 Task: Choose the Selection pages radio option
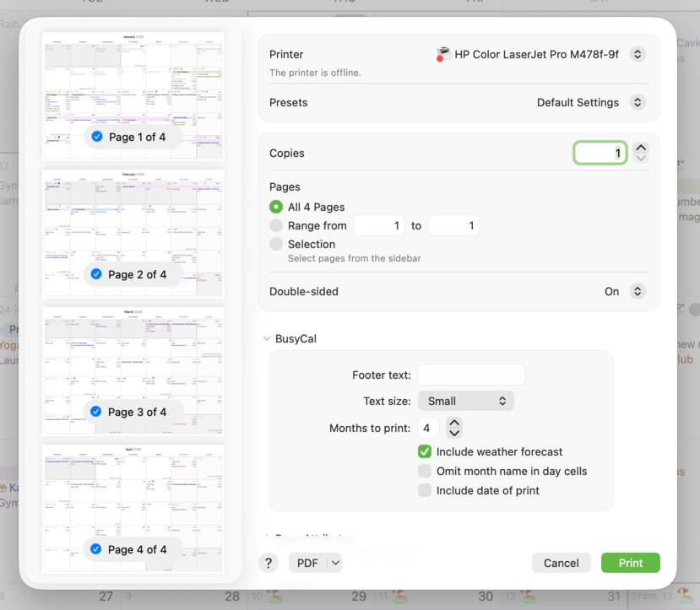click(x=276, y=244)
